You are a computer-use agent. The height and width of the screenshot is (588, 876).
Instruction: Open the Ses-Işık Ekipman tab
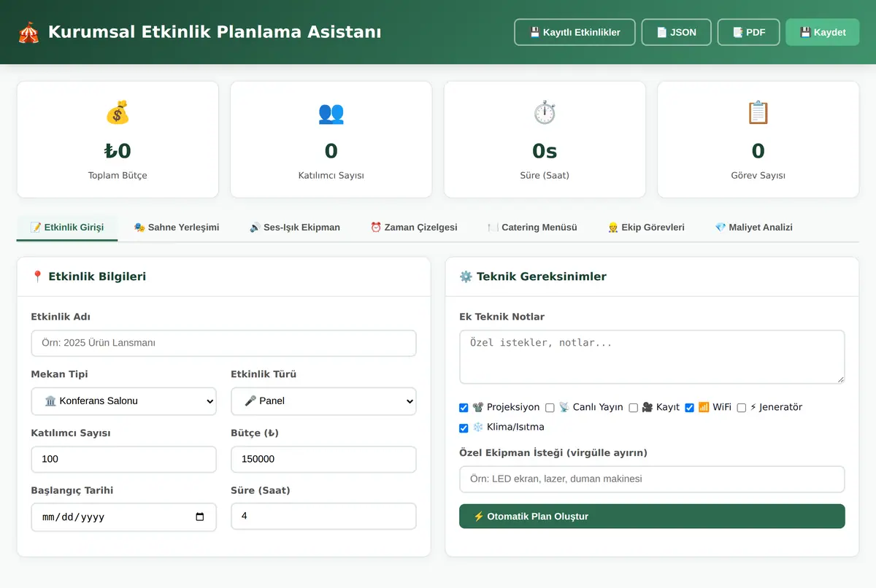tap(295, 228)
